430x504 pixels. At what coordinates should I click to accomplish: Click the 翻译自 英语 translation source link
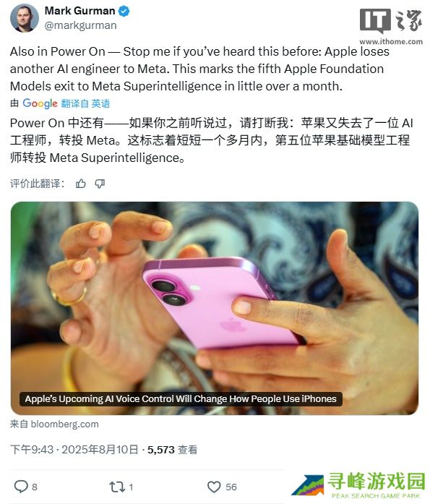pos(85,103)
